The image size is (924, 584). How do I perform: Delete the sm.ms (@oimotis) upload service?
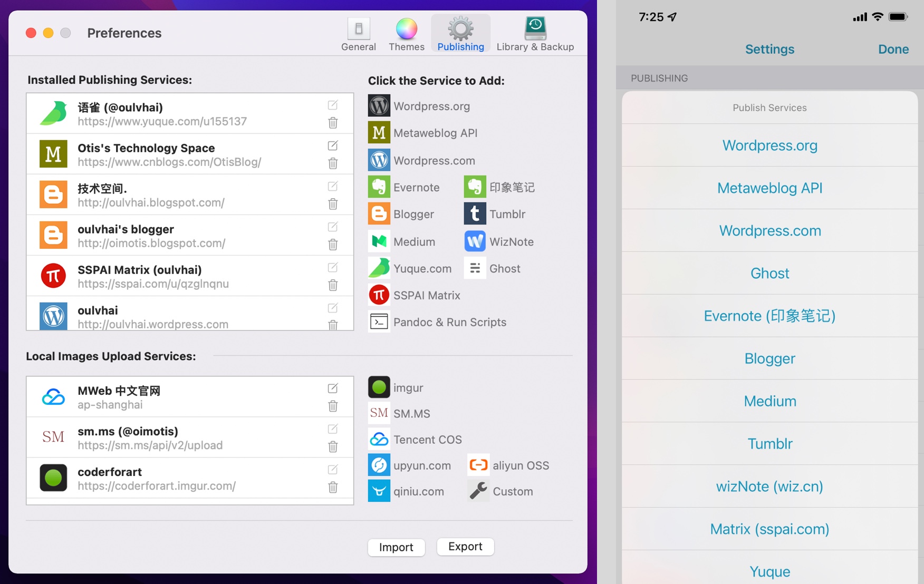pos(333,447)
